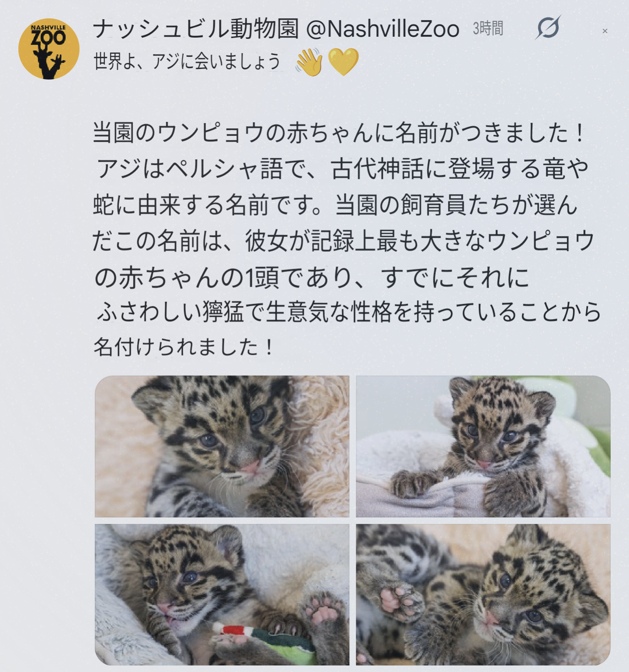Click the line starting だこの名前は
This screenshot has height=672, width=629.
pos(344,241)
